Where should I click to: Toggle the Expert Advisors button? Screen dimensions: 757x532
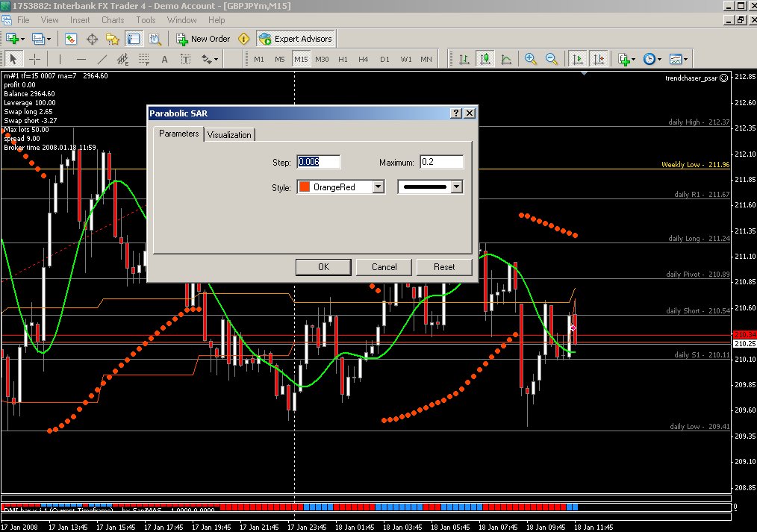pos(296,39)
